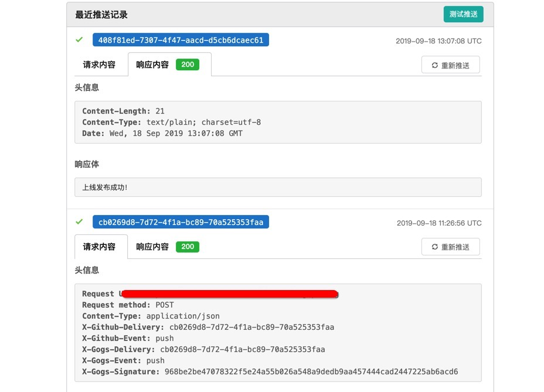544x392 pixels.
Task: Collapse delivery 408f81ed-7307-4f47-aacd-d5cb6dcaec61
Action: point(181,40)
